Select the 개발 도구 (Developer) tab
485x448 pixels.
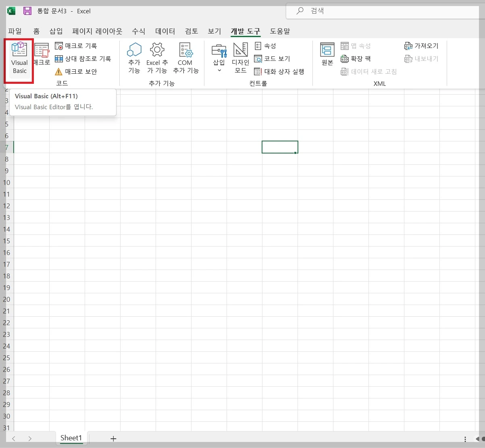coord(246,31)
